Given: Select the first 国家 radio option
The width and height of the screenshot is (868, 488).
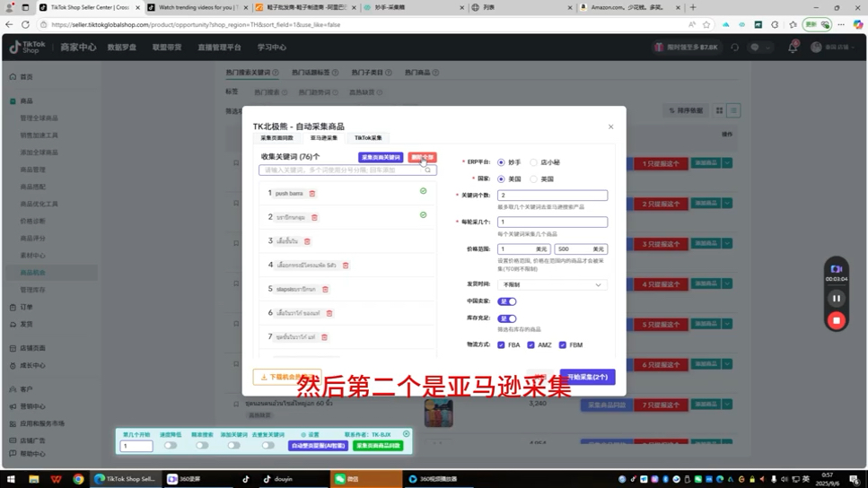Looking at the screenshot, I should [501, 179].
